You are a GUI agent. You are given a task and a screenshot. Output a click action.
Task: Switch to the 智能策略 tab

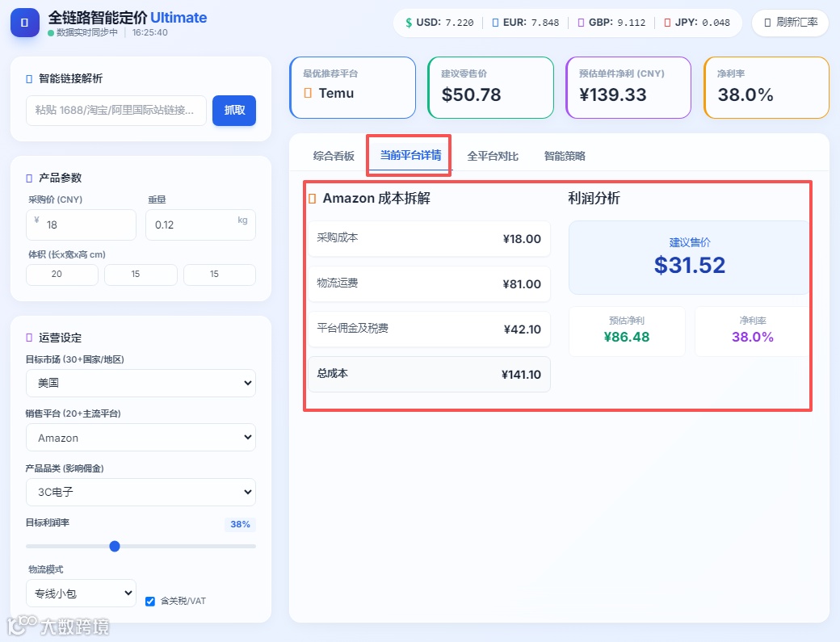(565, 156)
